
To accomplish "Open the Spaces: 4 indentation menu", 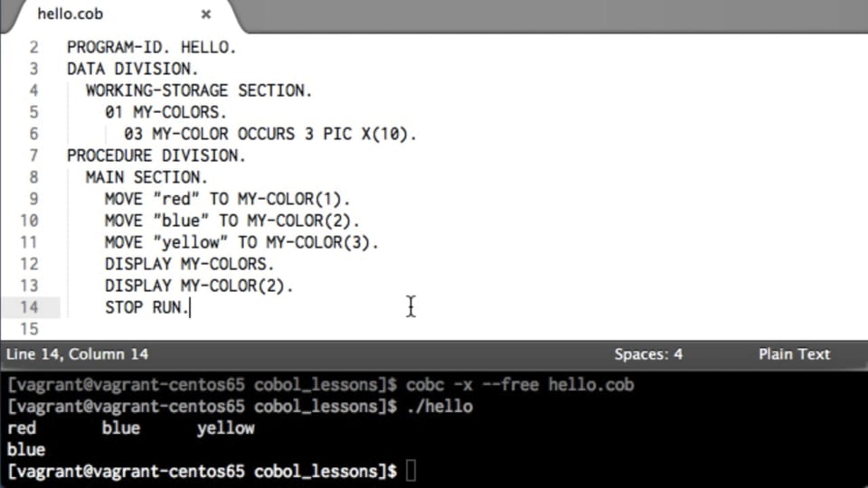I will pos(648,354).
